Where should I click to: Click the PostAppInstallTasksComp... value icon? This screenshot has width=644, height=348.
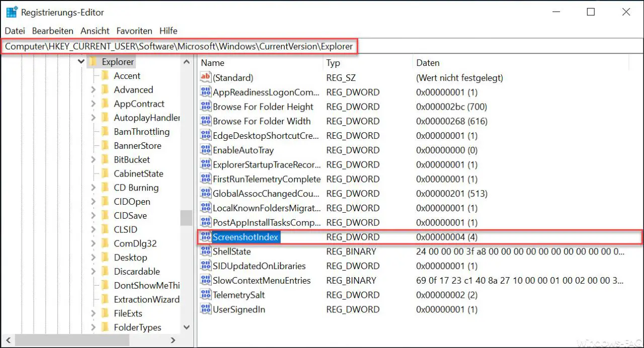(205, 222)
